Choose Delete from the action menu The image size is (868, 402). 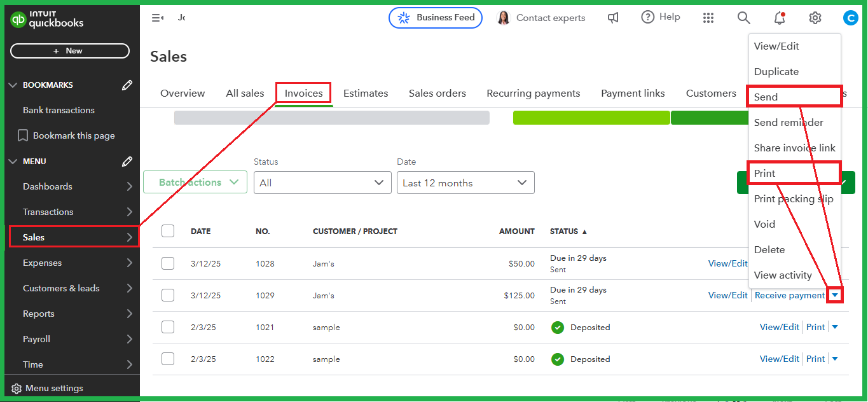coord(795,250)
